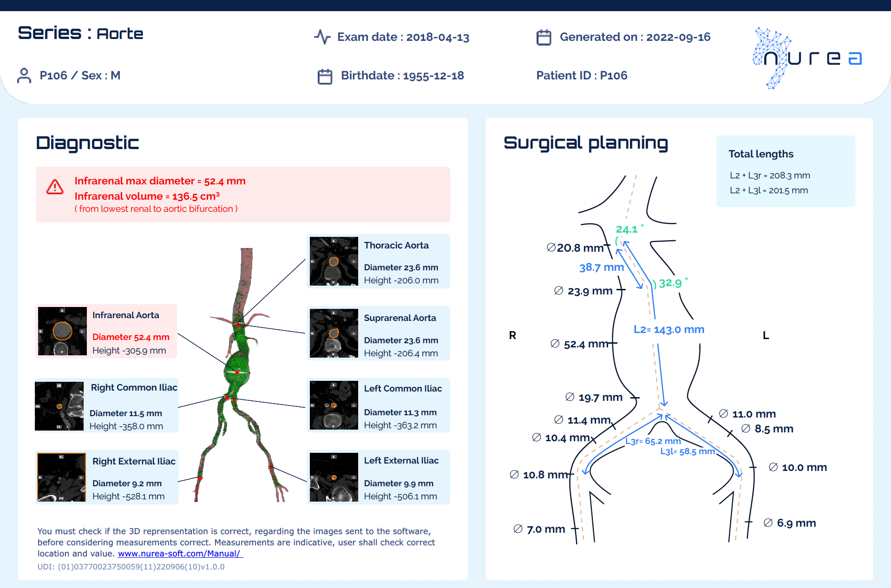891x588 pixels.
Task: Select the Series : Aorte title
Action: (80, 33)
